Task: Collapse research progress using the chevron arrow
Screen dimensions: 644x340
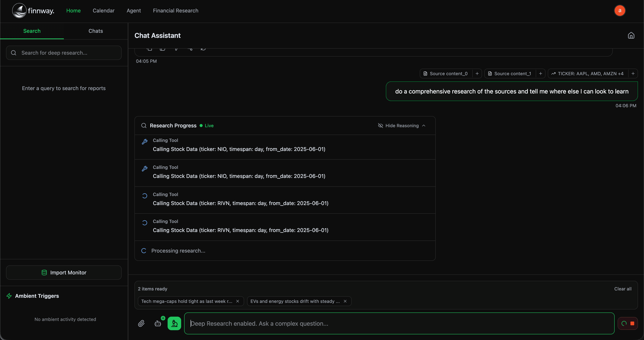Action: pyautogui.click(x=424, y=126)
